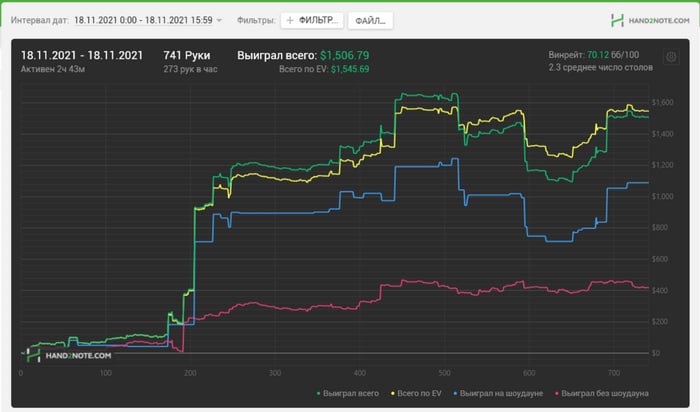Toggle the yellow 'Всего по EV' legend dot
Screen dimensions: 700x412
[x=393, y=394]
